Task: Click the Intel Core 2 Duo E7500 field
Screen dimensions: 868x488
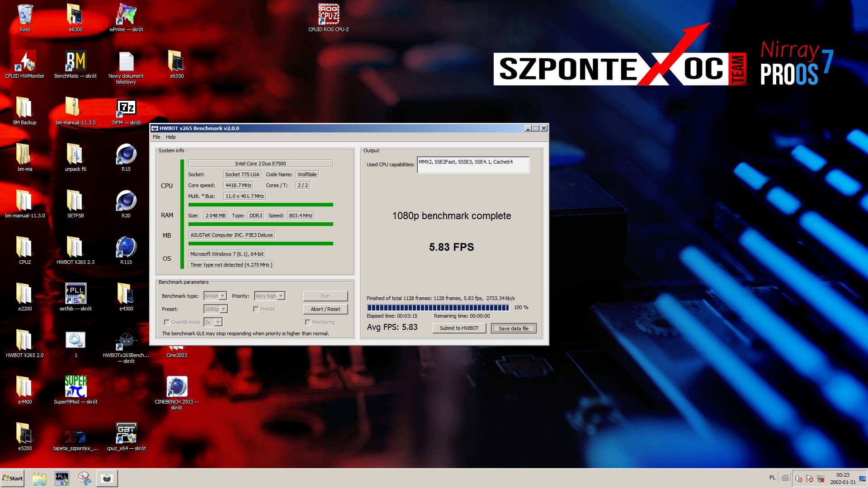Action: (x=260, y=164)
